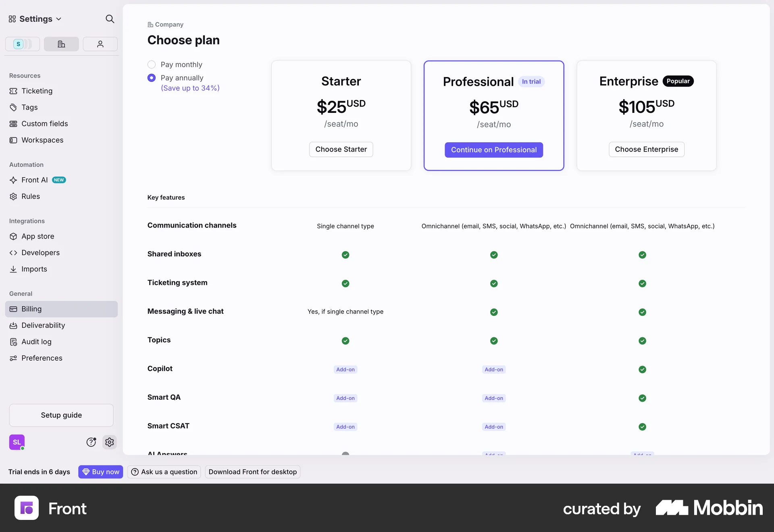Viewport: 774px width, 532px height.
Task: Open the help question-mark icon
Action: pos(91,442)
